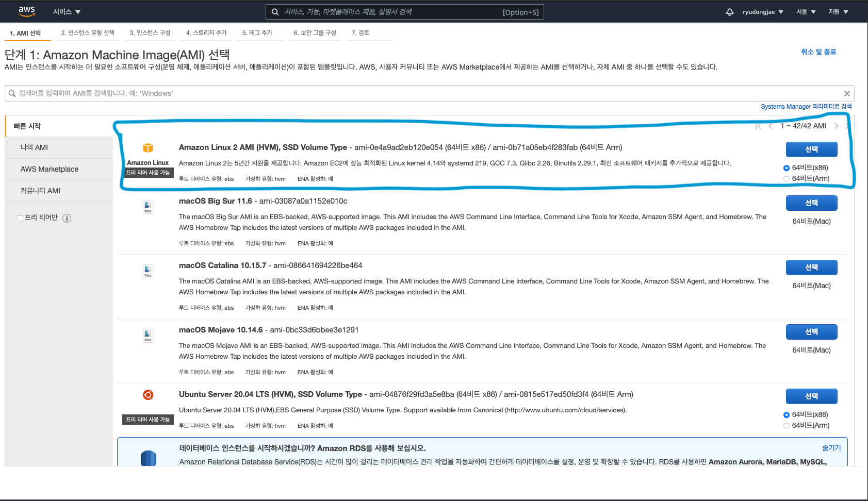
Task: Open the ryudongjae account dropdown
Action: tap(763, 12)
